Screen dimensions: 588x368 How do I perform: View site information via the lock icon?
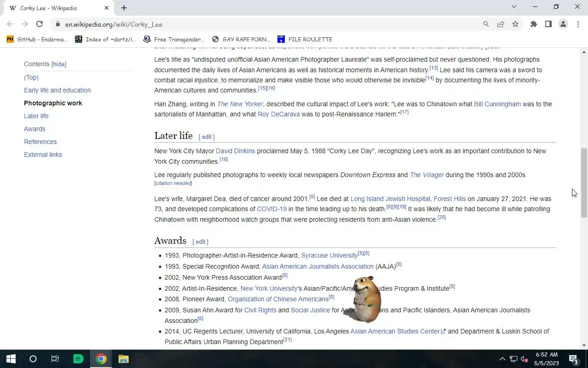click(x=57, y=24)
